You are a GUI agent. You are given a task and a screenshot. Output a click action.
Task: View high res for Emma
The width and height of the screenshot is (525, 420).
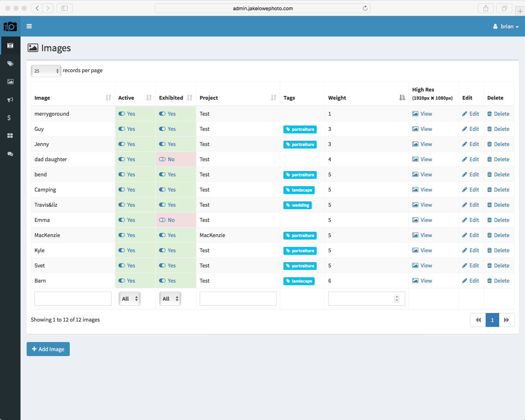coord(422,220)
